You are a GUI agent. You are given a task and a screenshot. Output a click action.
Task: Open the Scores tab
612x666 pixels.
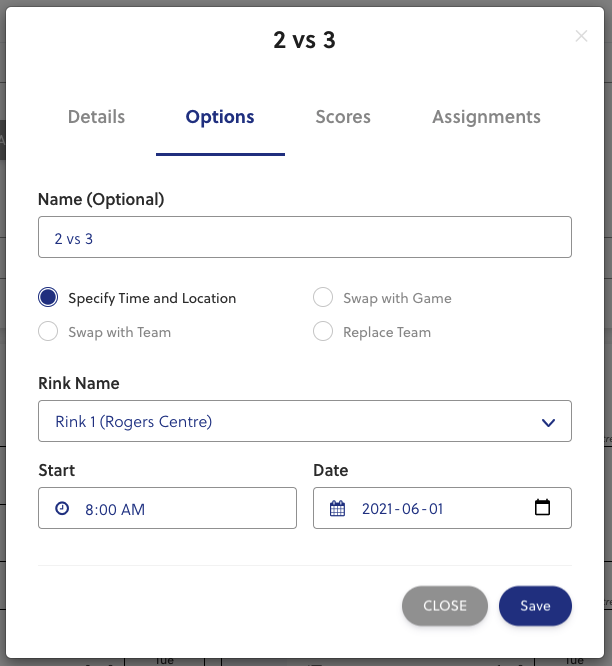click(343, 117)
